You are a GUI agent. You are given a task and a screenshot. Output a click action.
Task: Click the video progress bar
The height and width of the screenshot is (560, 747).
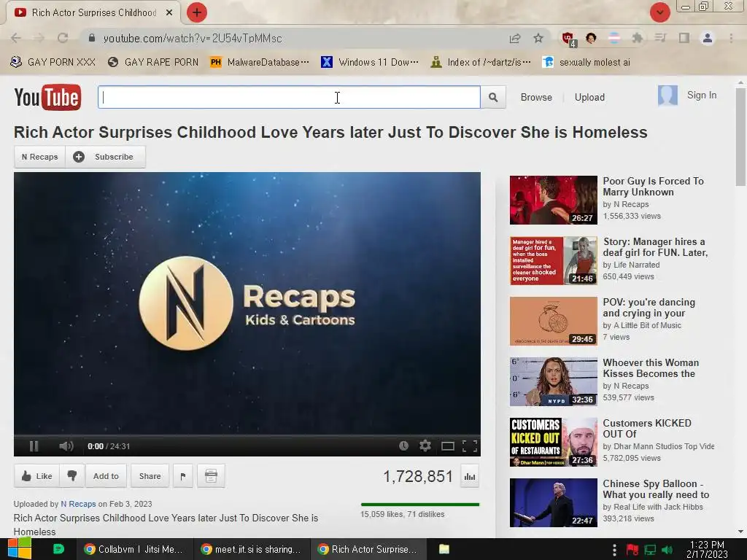pos(247,435)
